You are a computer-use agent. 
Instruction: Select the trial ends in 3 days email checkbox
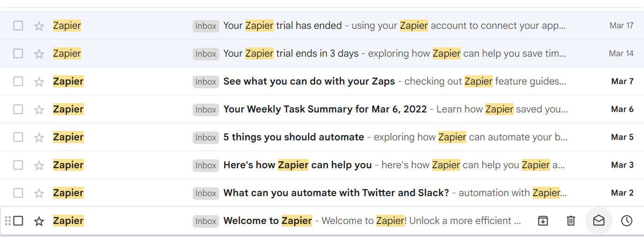[18, 53]
